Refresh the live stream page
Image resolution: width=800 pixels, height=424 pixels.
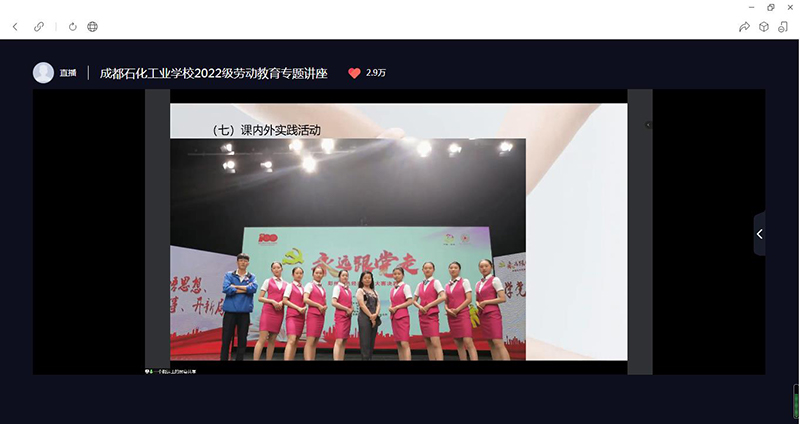pyautogui.click(x=72, y=26)
